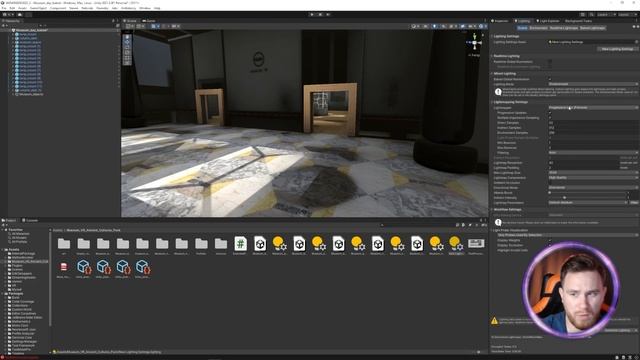Switch to the Light Explorer tab
The height and width of the screenshot is (360, 640).
coord(548,21)
